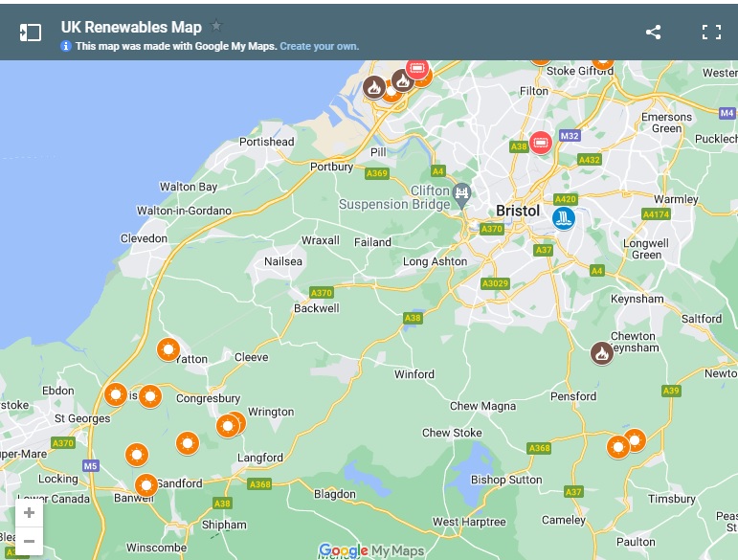
Task: Zoom in with the plus button
Action: click(29, 513)
